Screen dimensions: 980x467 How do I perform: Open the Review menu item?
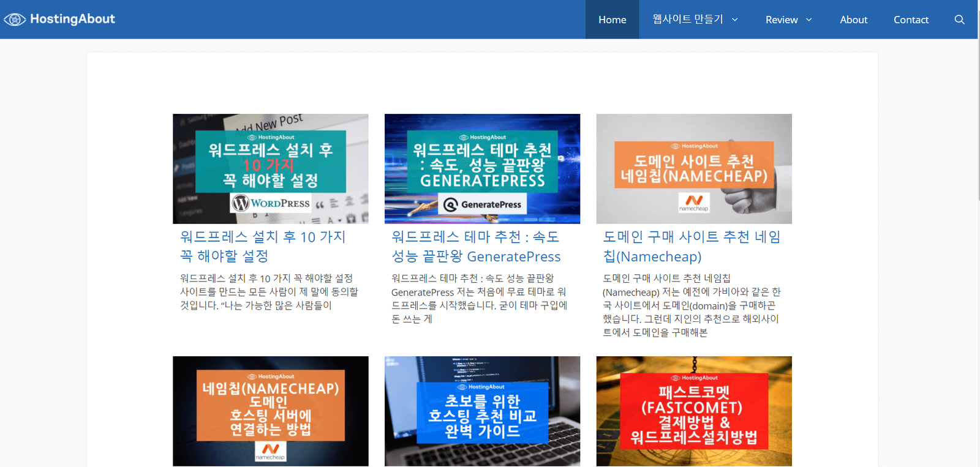click(x=781, y=20)
